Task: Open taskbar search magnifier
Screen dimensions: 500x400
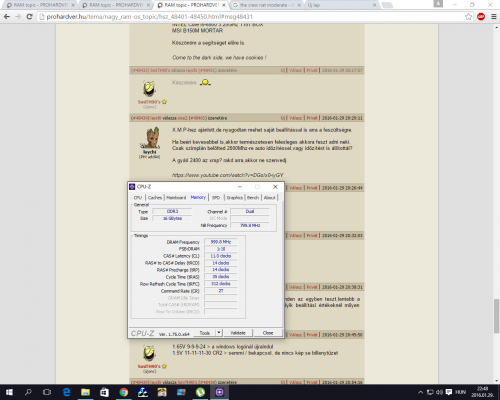Action: pyautogui.click(x=28, y=392)
